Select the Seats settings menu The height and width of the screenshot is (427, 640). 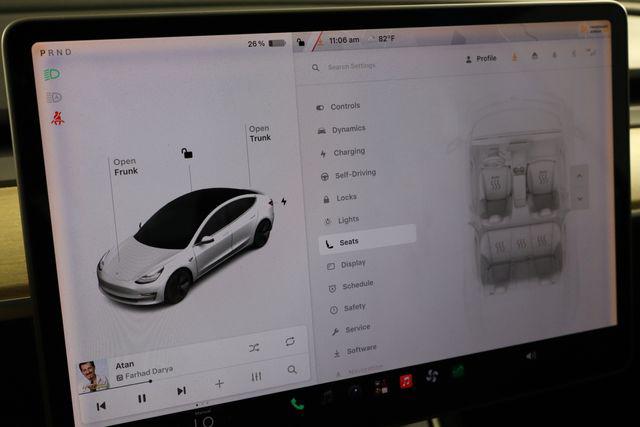(x=367, y=240)
